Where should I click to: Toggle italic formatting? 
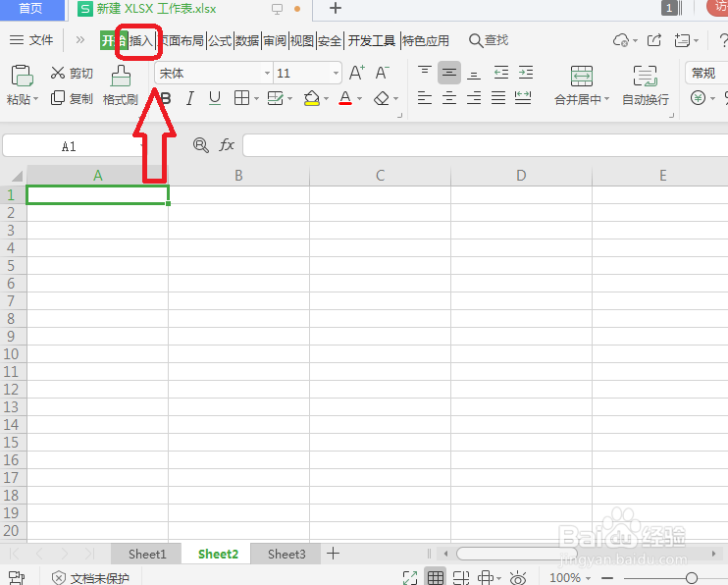pyautogui.click(x=189, y=98)
